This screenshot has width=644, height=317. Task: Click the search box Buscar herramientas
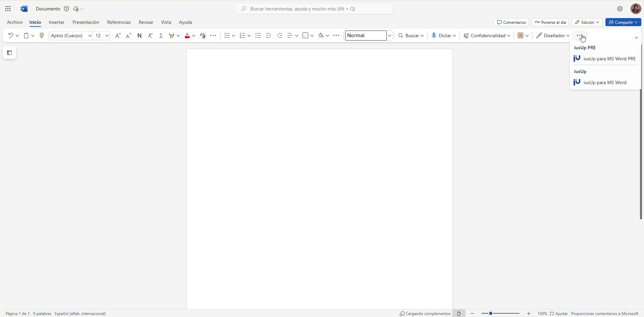coord(314,9)
